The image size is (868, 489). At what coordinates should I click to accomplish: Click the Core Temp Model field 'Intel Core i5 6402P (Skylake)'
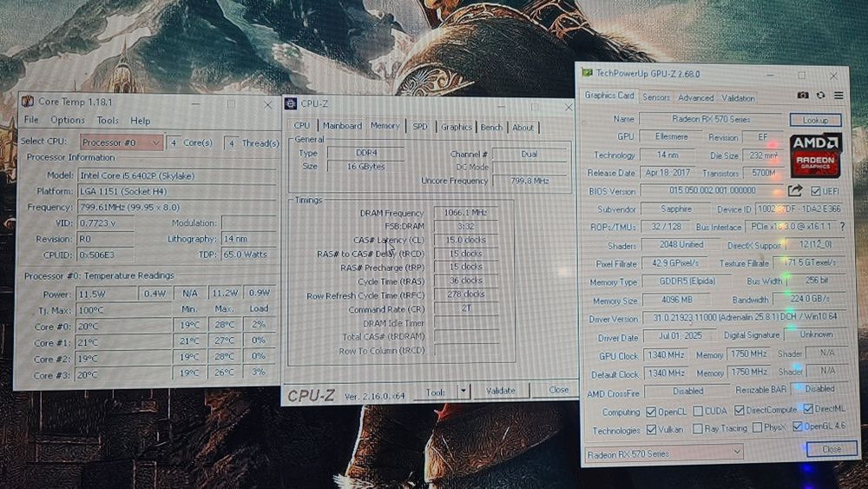point(176,175)
